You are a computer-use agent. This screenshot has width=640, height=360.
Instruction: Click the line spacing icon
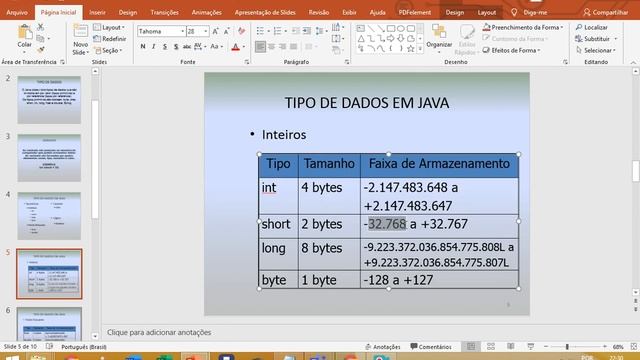321,31
